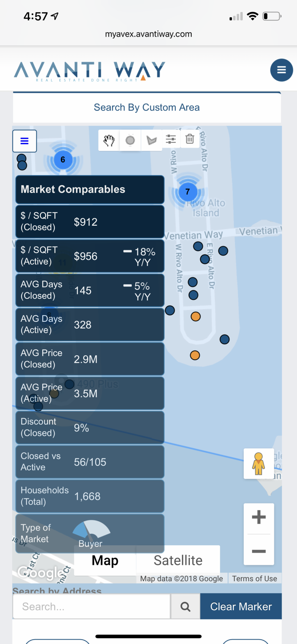Zoom out on the map
Image resolution: width=297 pixels, height=644 pixels.
(259, 551)
